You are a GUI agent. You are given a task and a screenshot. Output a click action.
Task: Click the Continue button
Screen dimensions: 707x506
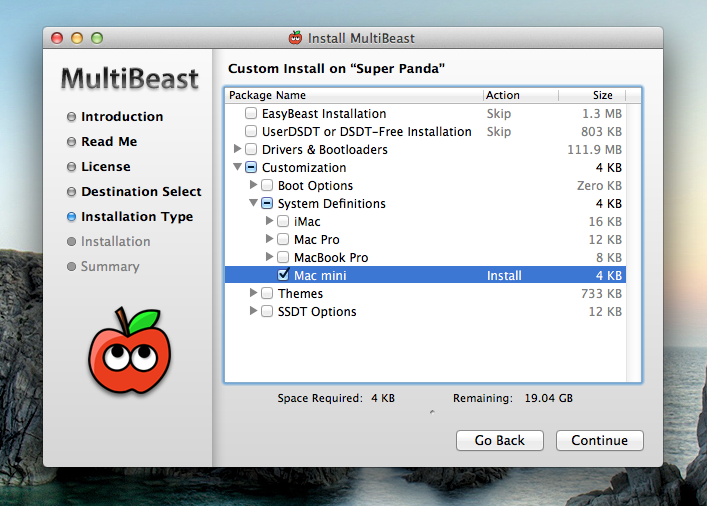[599, 440]
